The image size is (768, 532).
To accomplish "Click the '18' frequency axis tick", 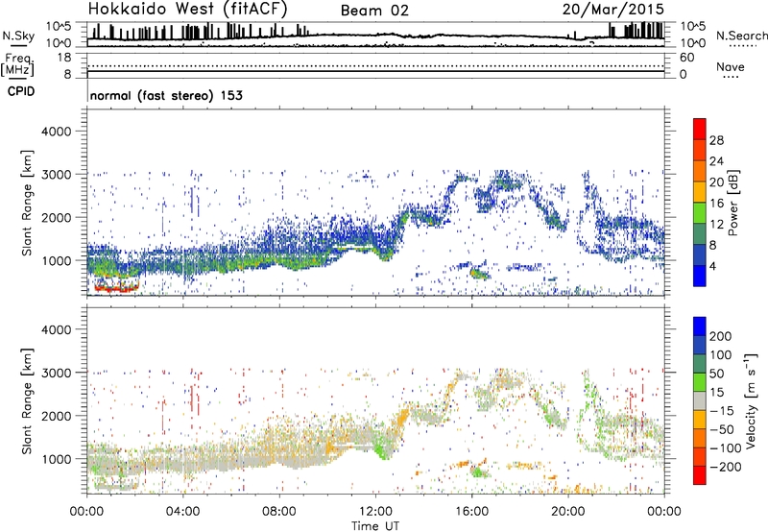I will click(64, 58).
